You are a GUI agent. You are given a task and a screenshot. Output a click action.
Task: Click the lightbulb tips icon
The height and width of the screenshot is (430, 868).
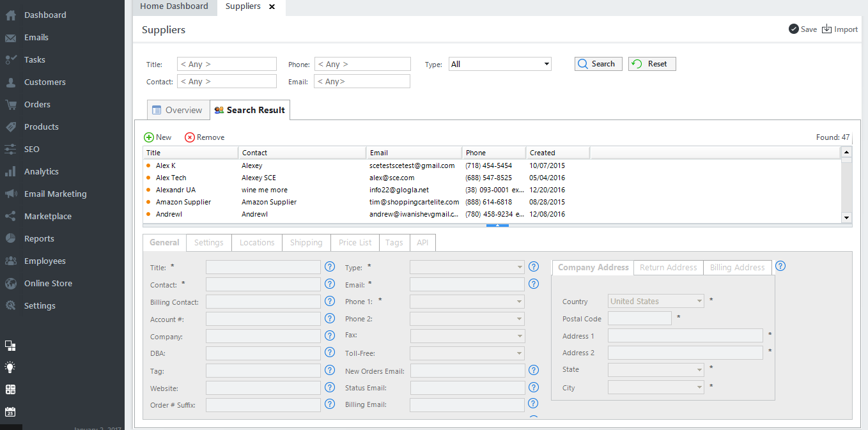pos(10,367)
